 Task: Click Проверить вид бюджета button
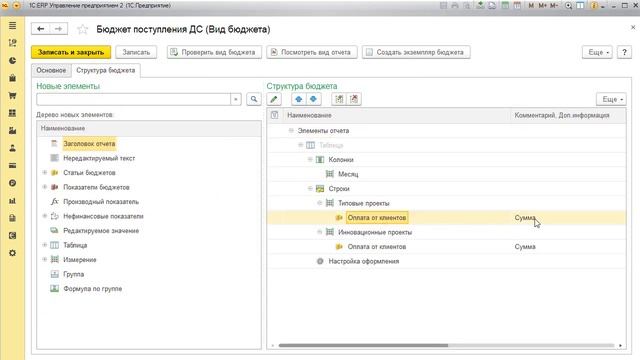(x=214, y=52)
